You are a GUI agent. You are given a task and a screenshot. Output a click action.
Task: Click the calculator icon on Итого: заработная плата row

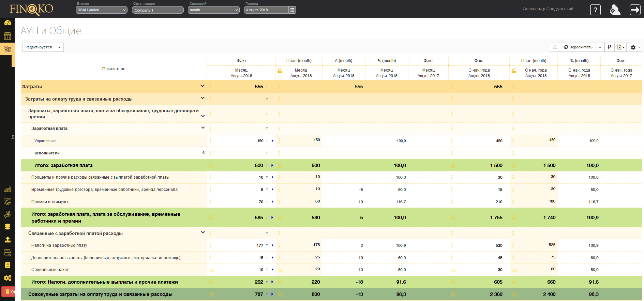click(211, 165)
